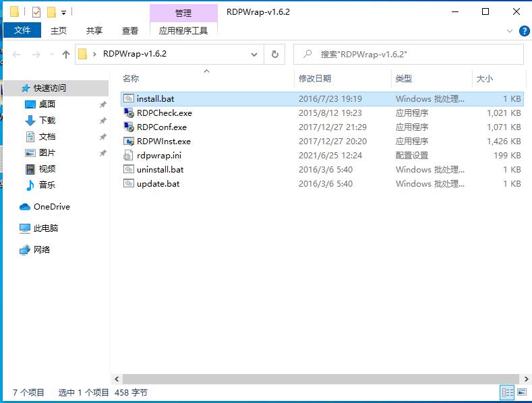
Task: Select the uninstall.bat file icon
Action: (129, 169)
